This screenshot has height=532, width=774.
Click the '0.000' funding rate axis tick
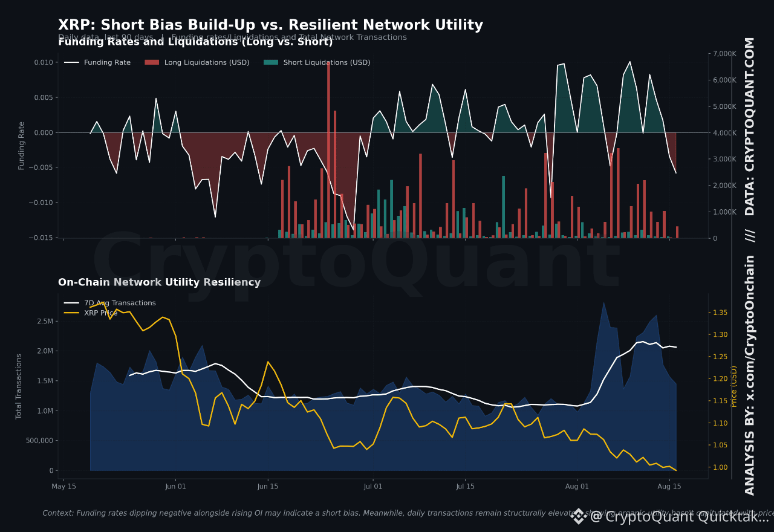(43, 132)
